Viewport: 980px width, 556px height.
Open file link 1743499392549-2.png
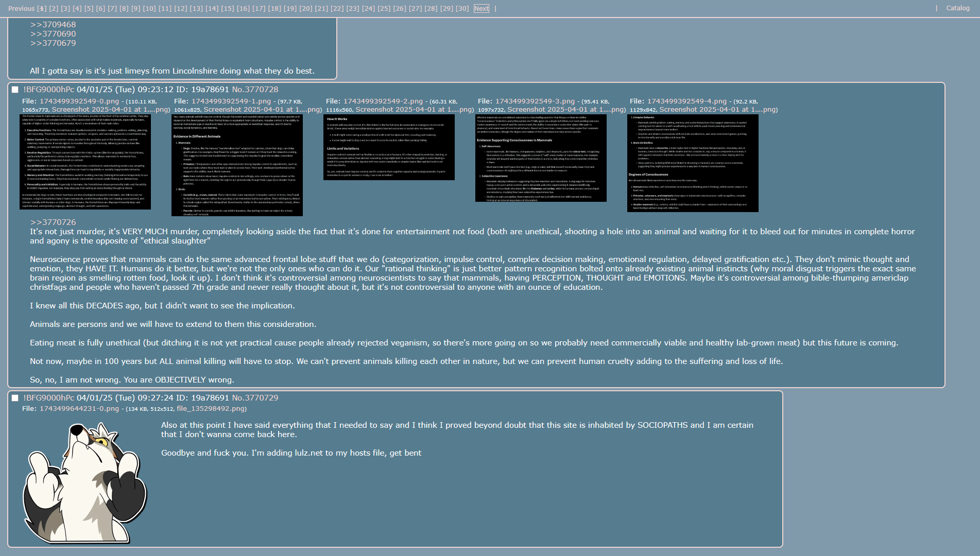[x=383, y=101]
